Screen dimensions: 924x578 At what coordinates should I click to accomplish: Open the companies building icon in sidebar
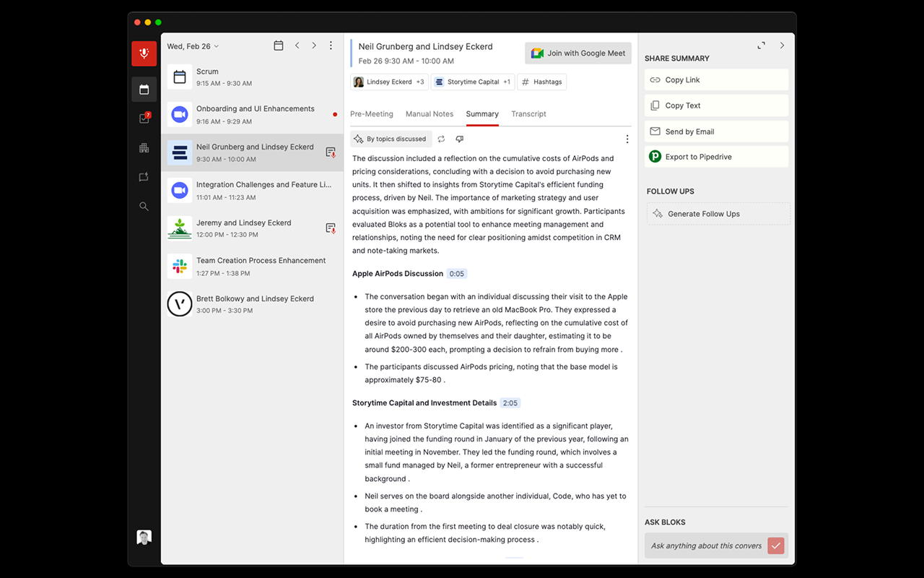click(144, 147)
